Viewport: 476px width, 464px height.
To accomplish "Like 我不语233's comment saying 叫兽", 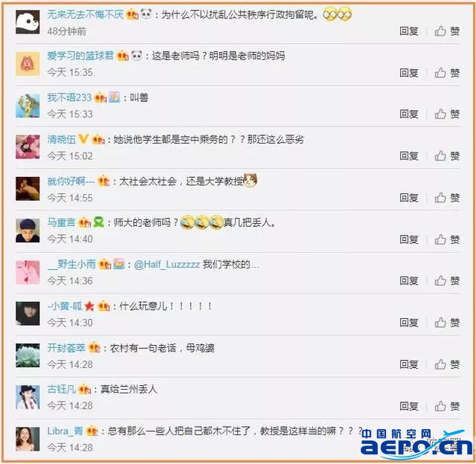I will click(447, 114).
